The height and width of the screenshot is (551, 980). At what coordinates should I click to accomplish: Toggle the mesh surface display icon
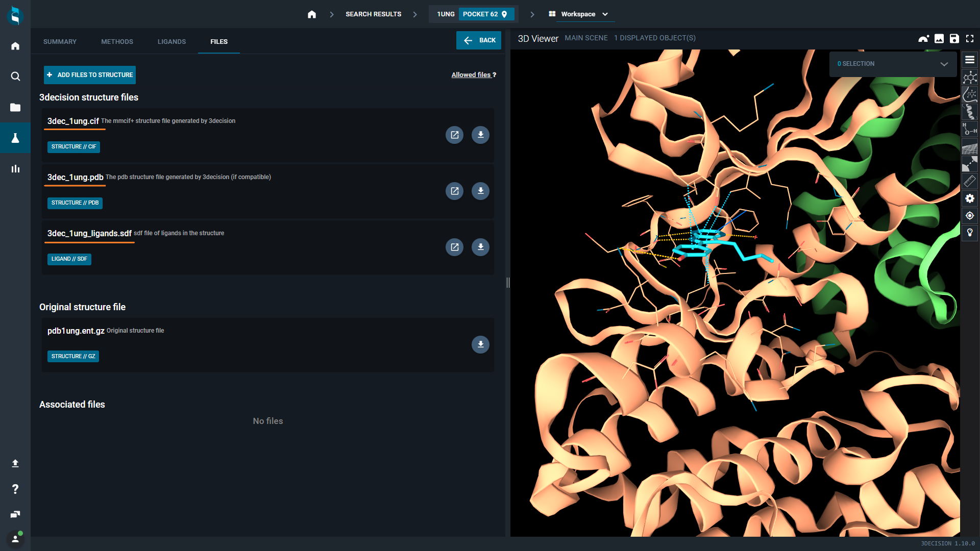point(969,147)
